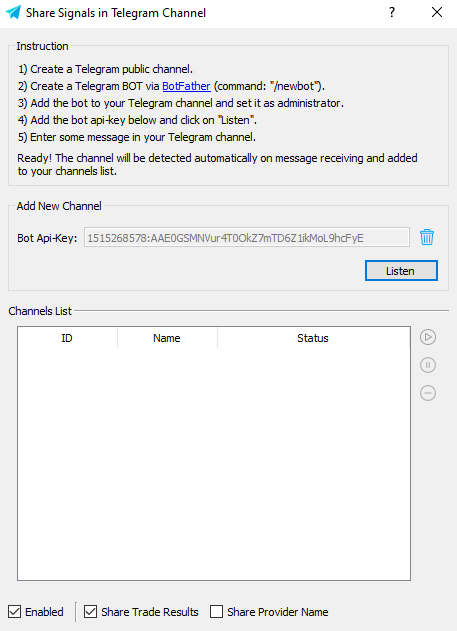
Task: Pause the selected channel using the pause icon
Action: coord(428,365)
